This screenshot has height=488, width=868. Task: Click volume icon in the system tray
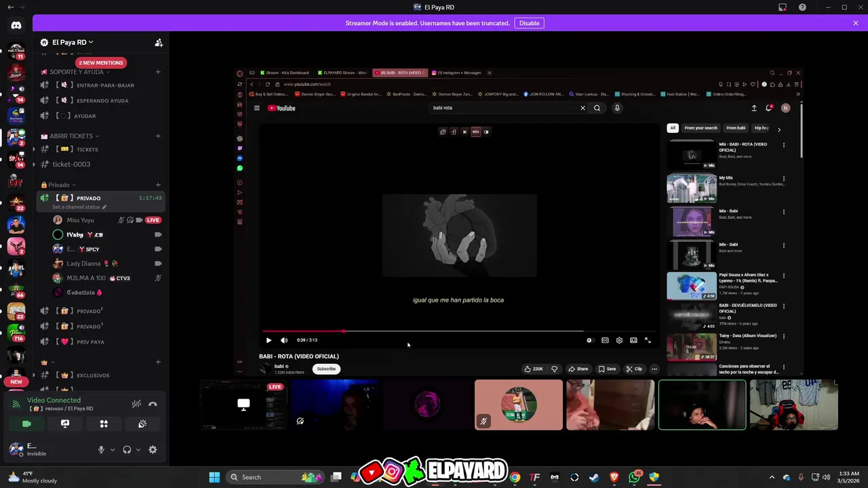point(827,477)
